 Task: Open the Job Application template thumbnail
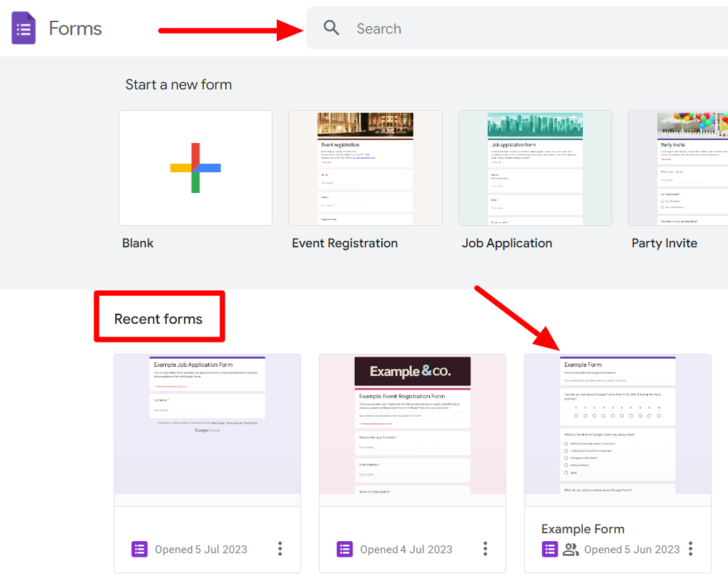535,168
